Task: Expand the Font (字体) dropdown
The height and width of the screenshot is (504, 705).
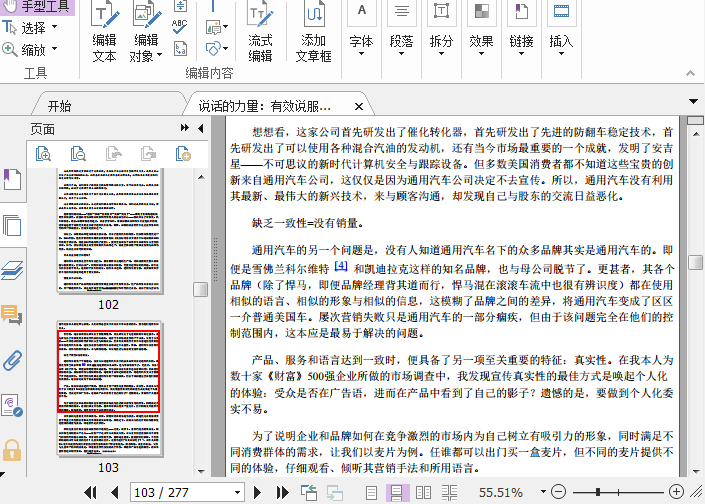Action: click(361, 54)
